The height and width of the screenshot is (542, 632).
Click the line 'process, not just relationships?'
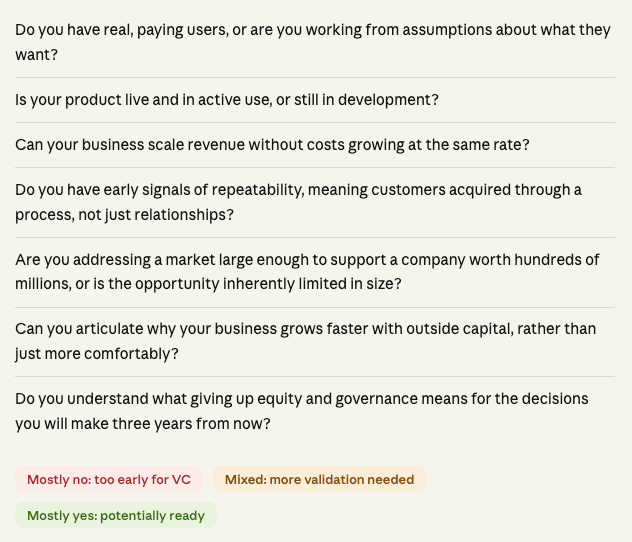(x=124, y=215)
